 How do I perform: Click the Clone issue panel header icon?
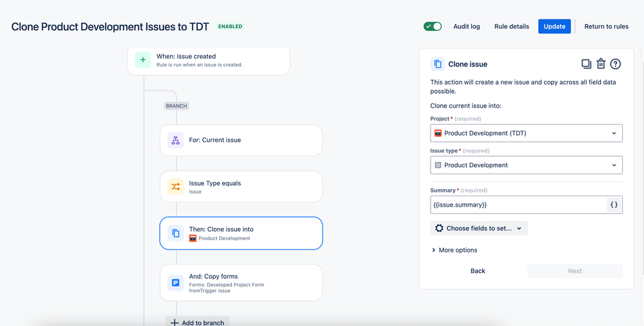438,64
